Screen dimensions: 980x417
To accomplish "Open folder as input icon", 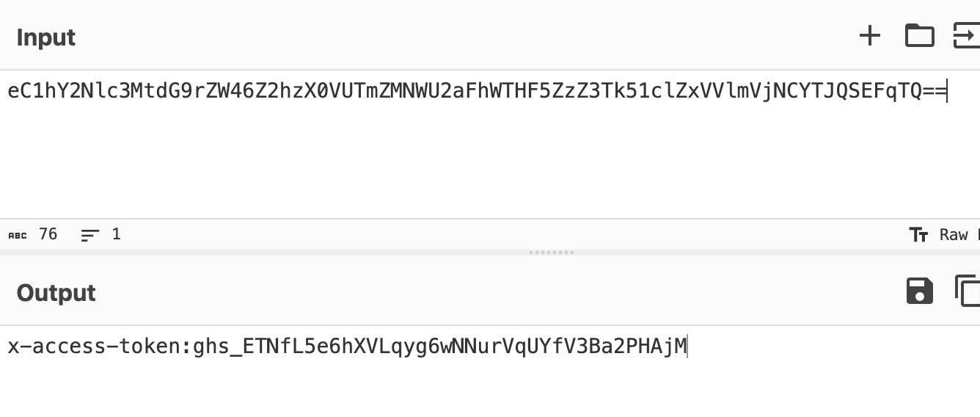I will (919, 35).
